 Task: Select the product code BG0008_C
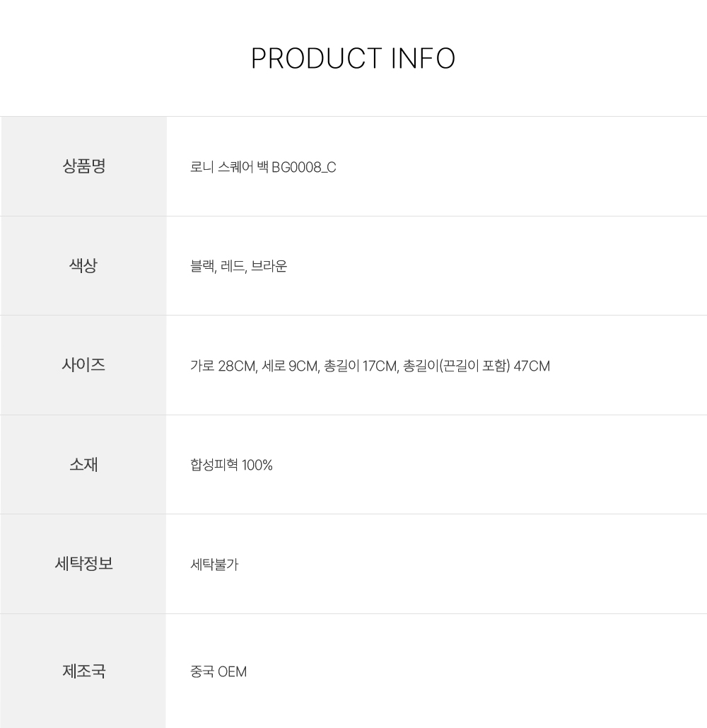click(x=304, y=168)
